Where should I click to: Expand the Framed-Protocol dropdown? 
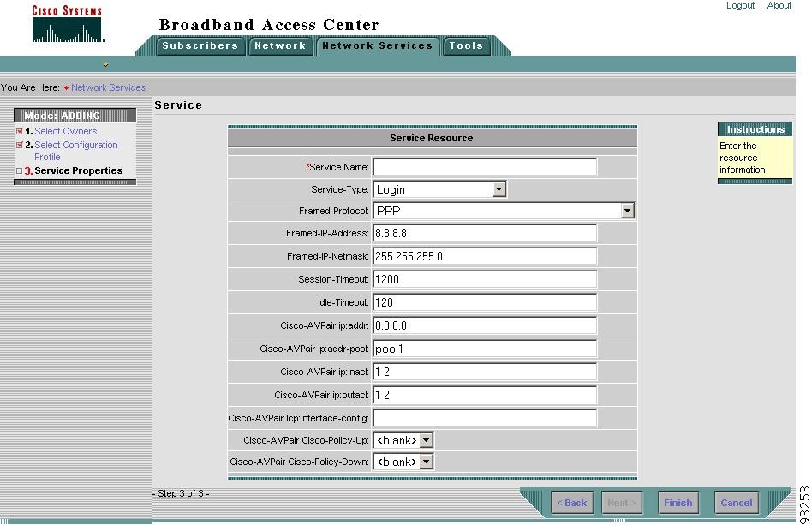click(504, 211)
